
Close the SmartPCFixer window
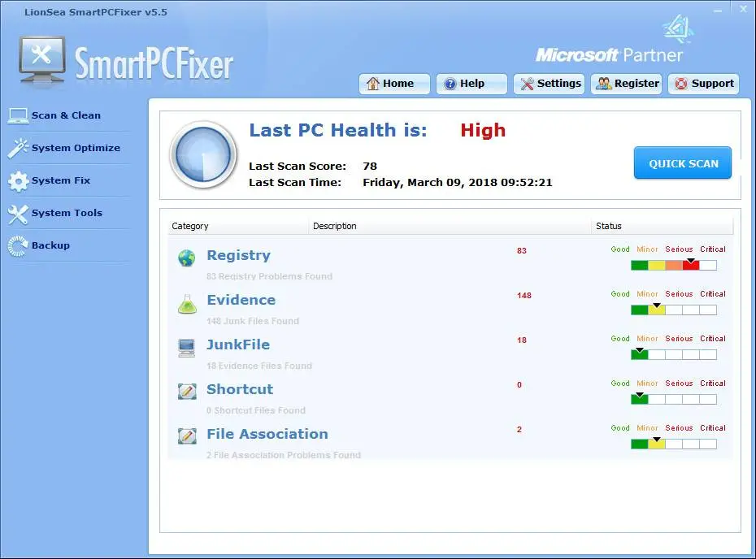click(744, 9)
